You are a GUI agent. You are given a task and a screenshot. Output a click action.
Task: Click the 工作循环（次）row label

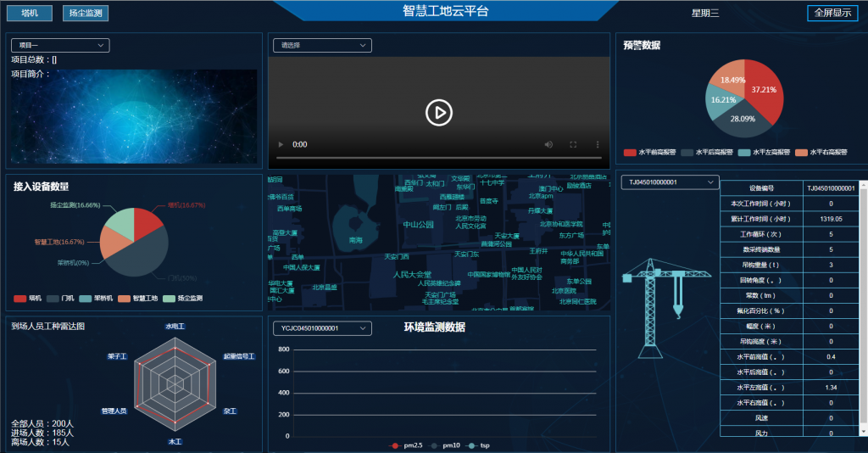tap(761, 234)
